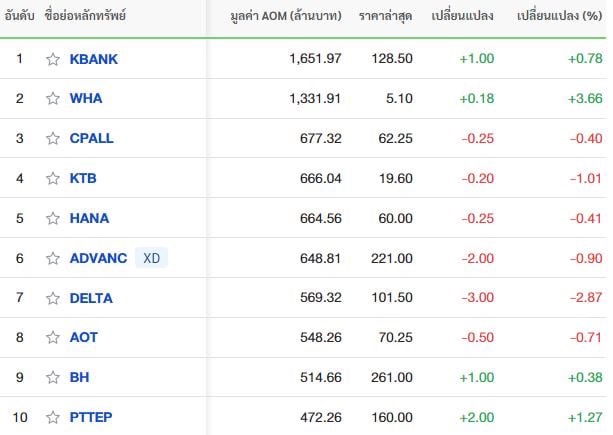This screenshot has height=435, width=613.
Task: Click the star icon beside DELTA
Action: coord(53,299)
